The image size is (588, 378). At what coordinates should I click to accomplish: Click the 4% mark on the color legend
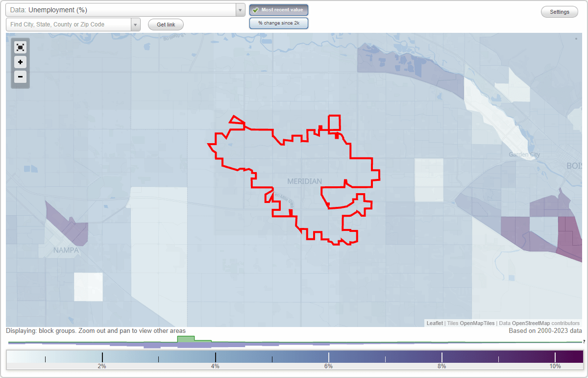click(215, 366)
